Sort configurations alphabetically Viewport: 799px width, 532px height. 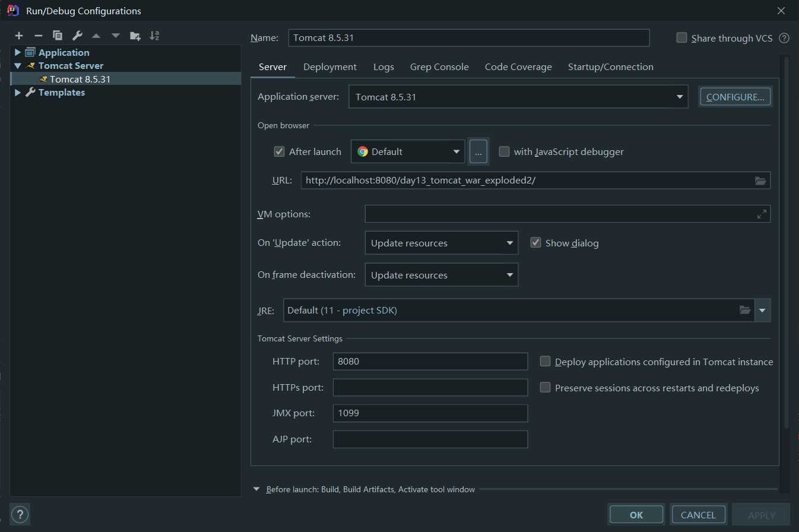pos(154,36)
